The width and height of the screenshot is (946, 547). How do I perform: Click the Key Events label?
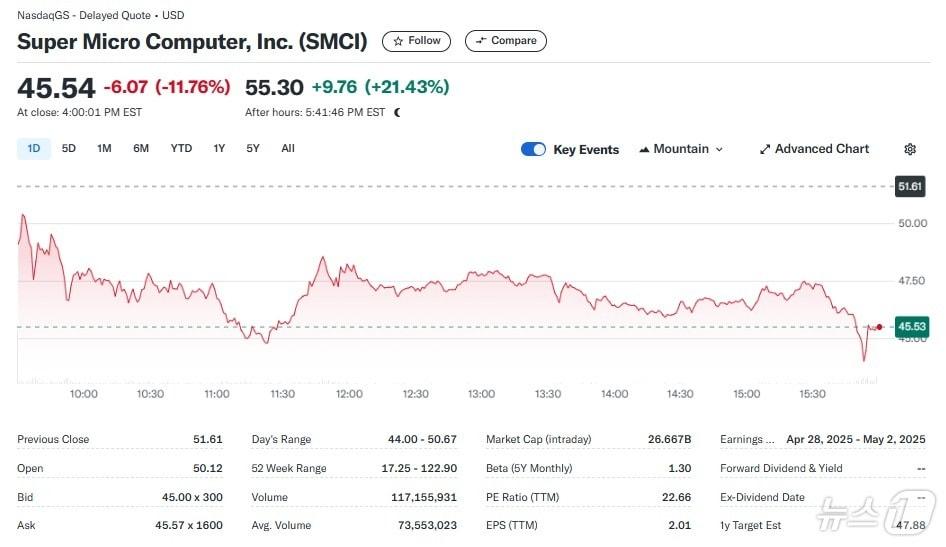point(586,150)
